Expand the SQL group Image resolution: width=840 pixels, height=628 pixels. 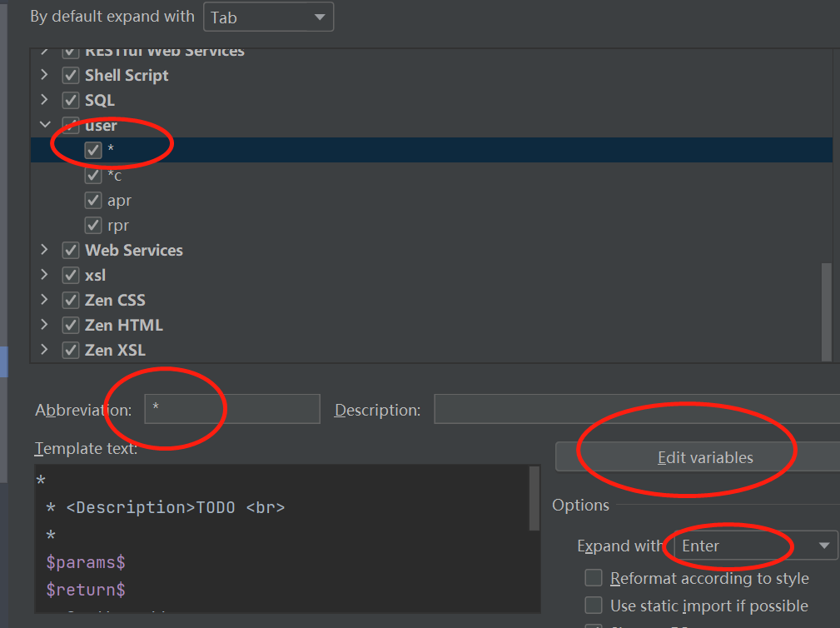(44, 100)
